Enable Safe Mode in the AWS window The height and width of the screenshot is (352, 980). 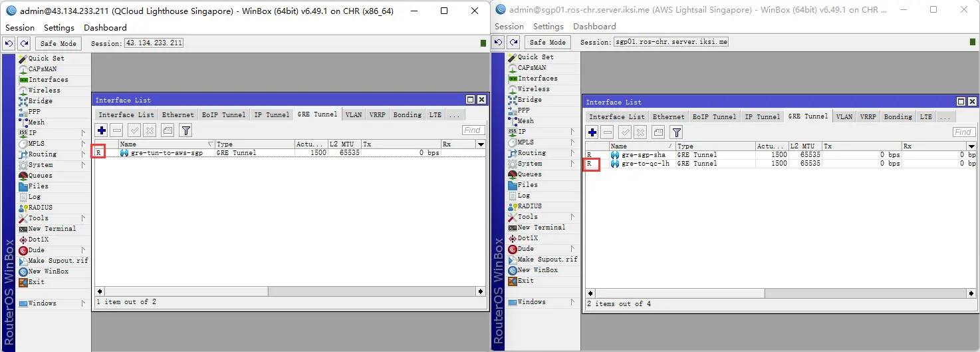pyautogui.click(x=548, y=42)
